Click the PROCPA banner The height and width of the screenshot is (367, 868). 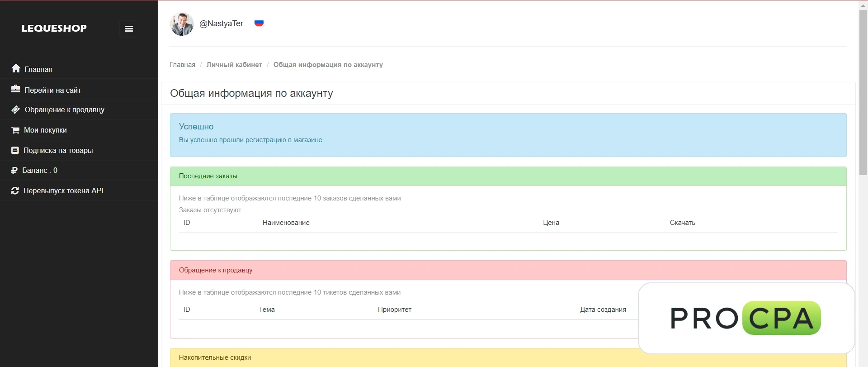coord(746,318)
